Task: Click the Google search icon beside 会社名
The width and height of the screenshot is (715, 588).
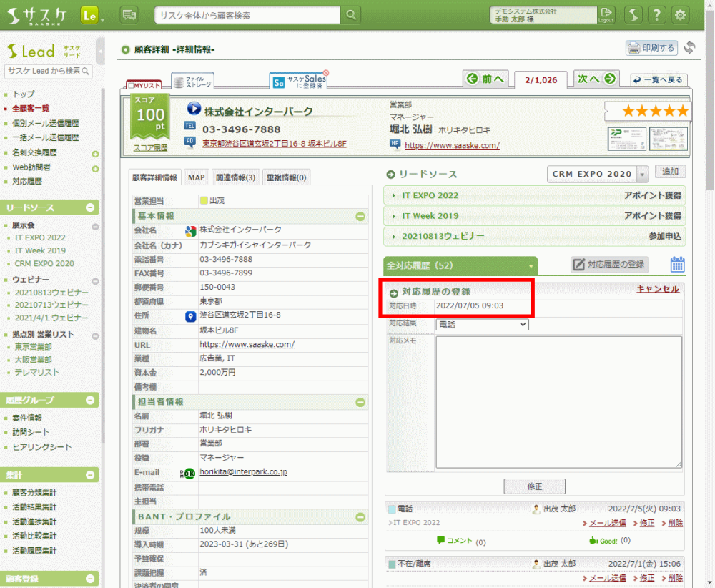Action: [x=190, y=231]
